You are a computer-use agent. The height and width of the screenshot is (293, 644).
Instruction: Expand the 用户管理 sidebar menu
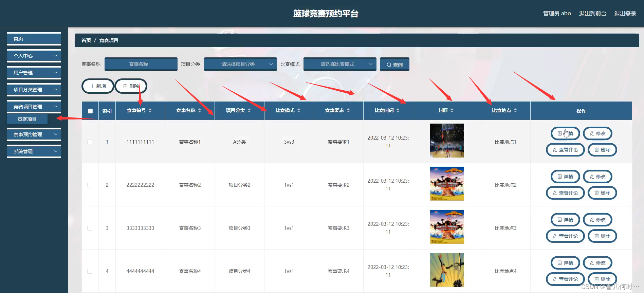tap(34, 73)
